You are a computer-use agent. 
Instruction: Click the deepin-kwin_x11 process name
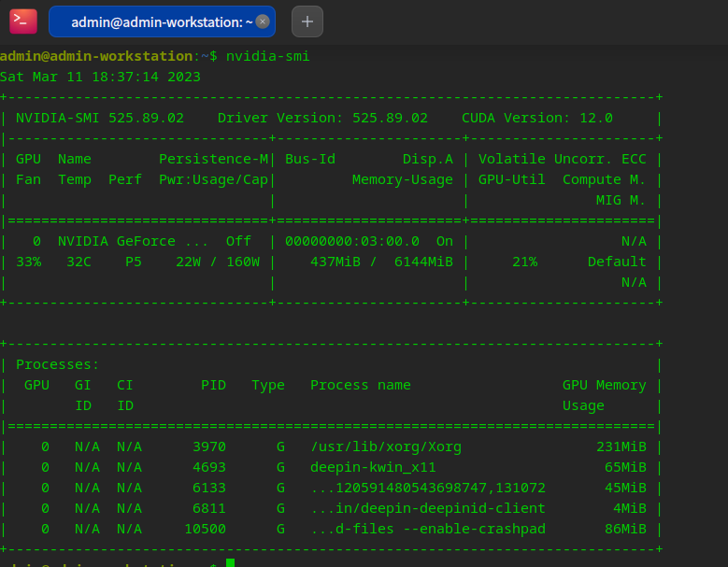(373, 467)
